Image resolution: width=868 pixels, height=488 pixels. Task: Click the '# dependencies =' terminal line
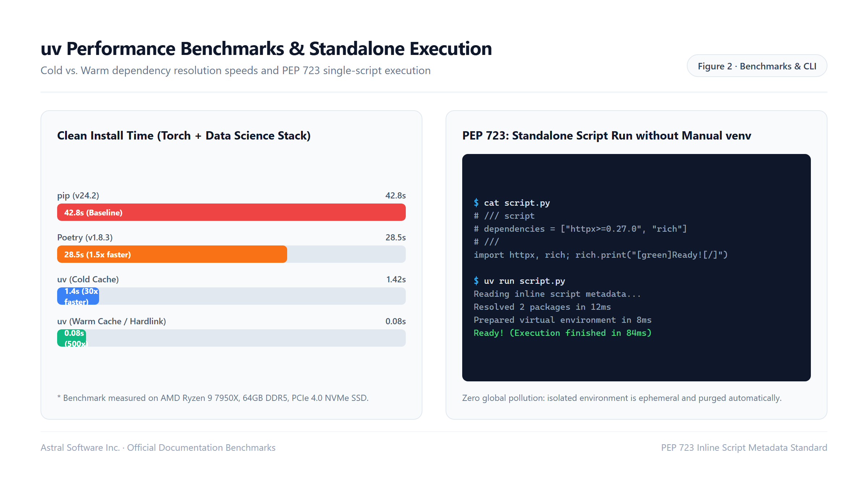[x=580, y=229]
